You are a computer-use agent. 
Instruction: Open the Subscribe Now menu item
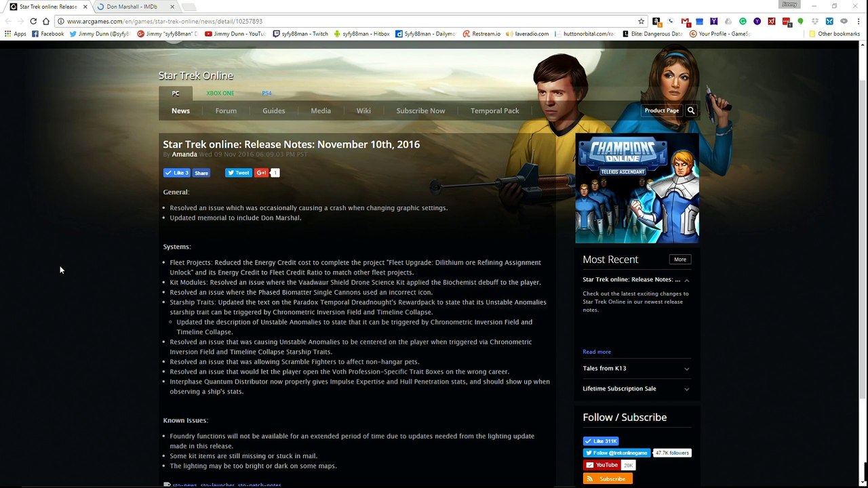[x=421, y=110]
